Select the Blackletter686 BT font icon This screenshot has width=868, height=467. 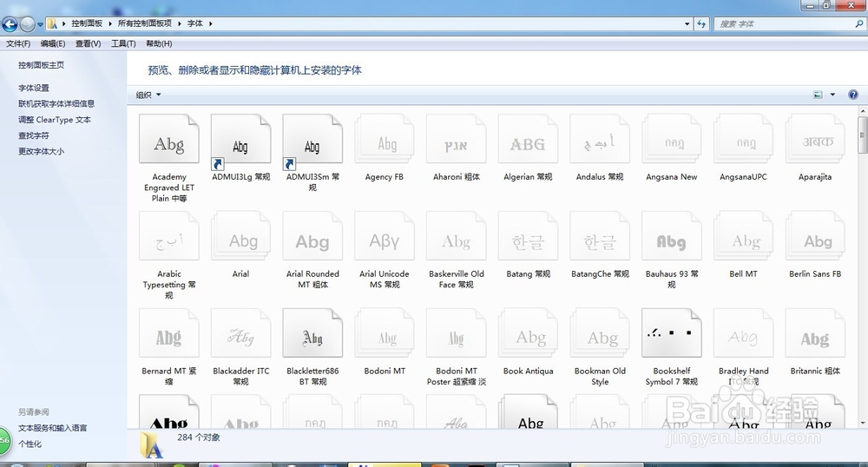pyautogui.click(x=312, y=333)
